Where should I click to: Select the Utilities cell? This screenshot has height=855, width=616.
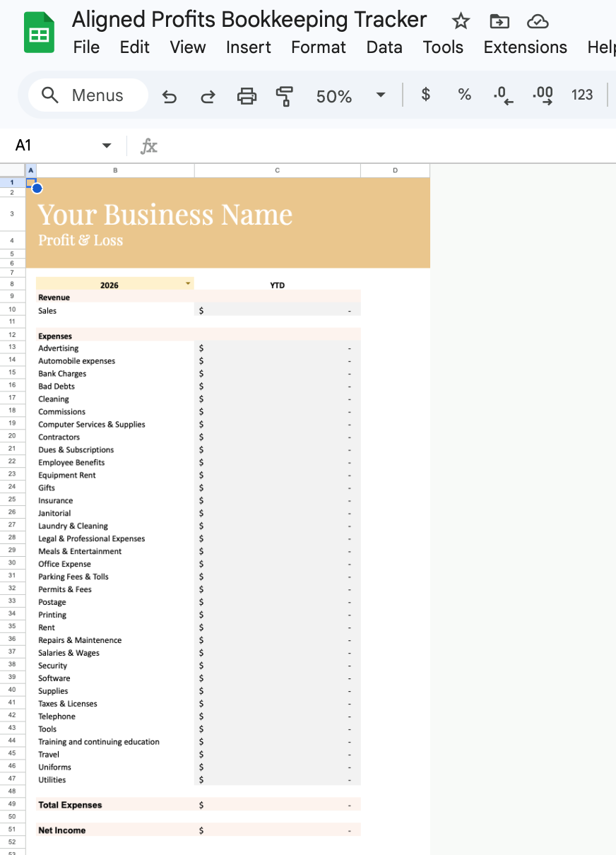click(x=115, y=781)
